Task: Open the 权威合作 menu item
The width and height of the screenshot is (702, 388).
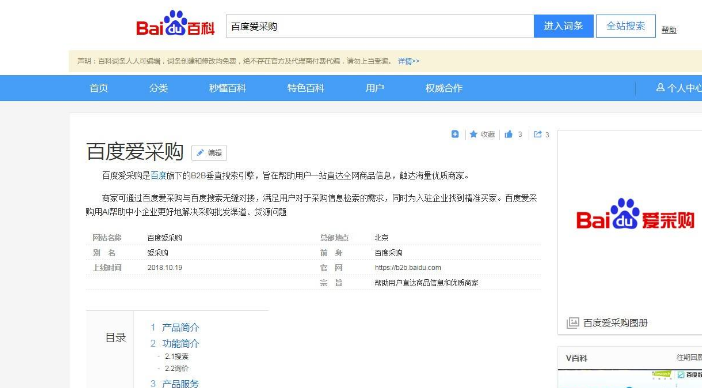Action: 444,88
